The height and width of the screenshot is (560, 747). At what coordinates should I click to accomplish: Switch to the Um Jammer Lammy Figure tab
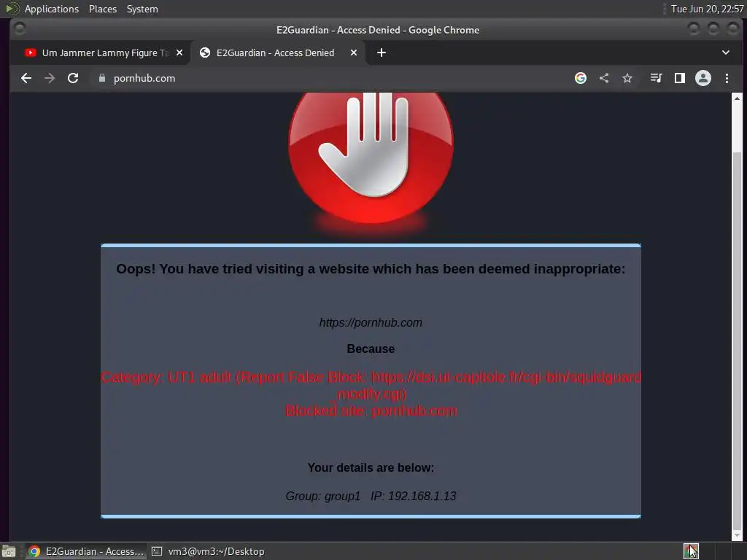click(100, 52)
